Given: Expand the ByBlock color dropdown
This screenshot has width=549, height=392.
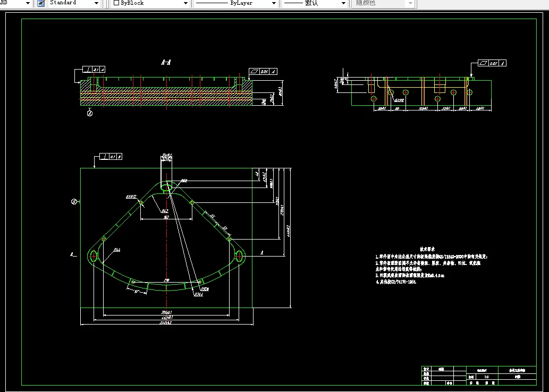Looking at the screenshot, I should [x=185, y=3].
